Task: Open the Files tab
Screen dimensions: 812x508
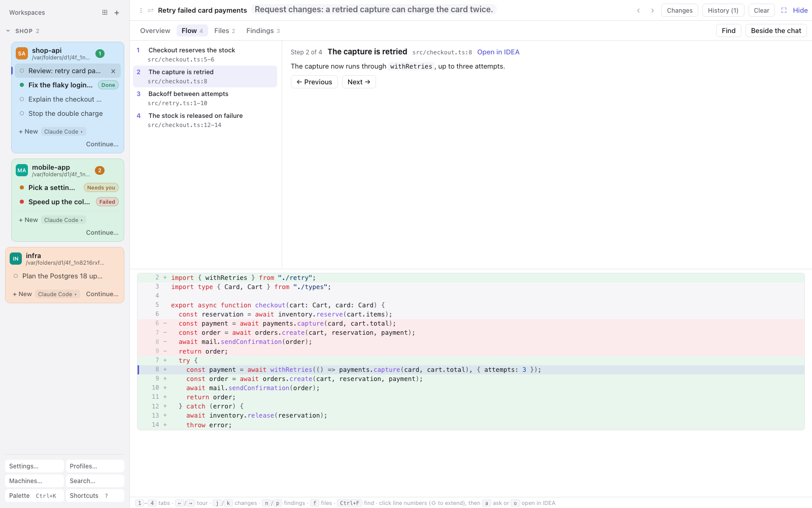Action: click(x=225, y=30)
